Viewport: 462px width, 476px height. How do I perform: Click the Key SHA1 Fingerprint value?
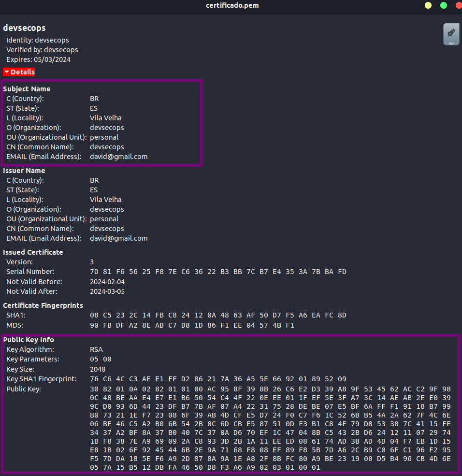pyautogui.click(x=218, y=379)
